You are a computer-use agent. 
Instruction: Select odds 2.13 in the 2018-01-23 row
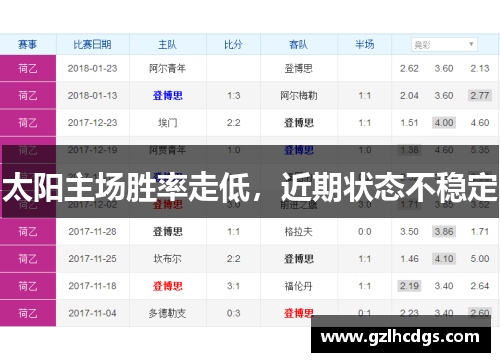point(480,68)
